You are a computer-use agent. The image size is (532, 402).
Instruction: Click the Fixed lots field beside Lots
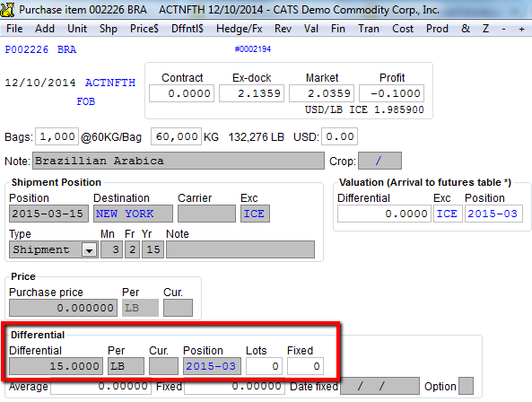click(x=305, y=366)
